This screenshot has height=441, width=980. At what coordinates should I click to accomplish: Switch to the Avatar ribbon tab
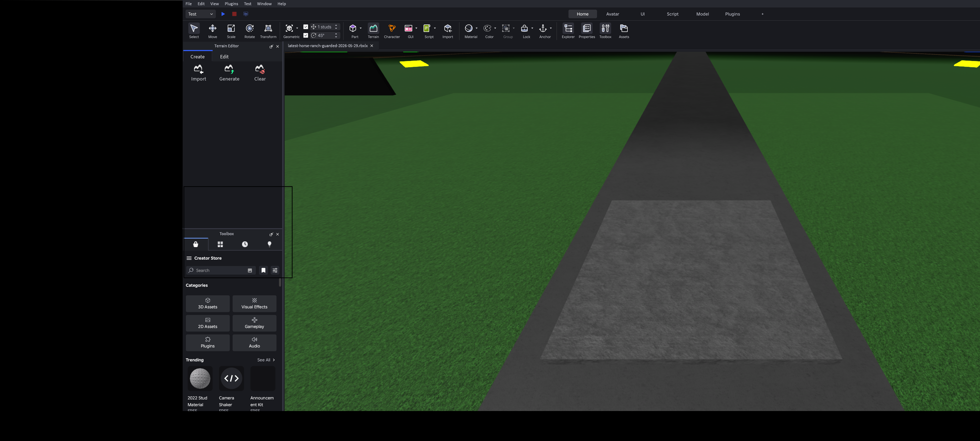[613, 14]
